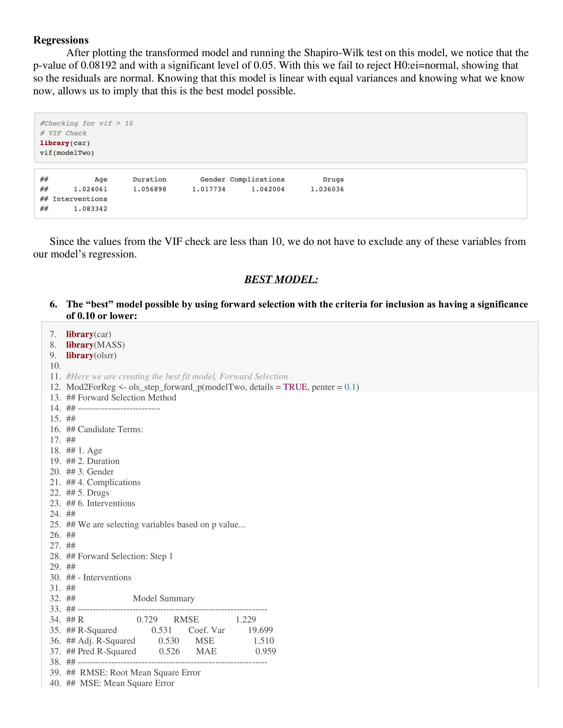Click the Gender VIF value 1.017734

209,189
